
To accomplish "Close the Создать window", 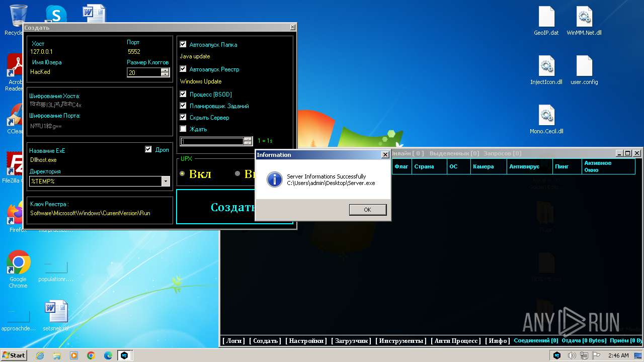I will (x=293, y=27).
